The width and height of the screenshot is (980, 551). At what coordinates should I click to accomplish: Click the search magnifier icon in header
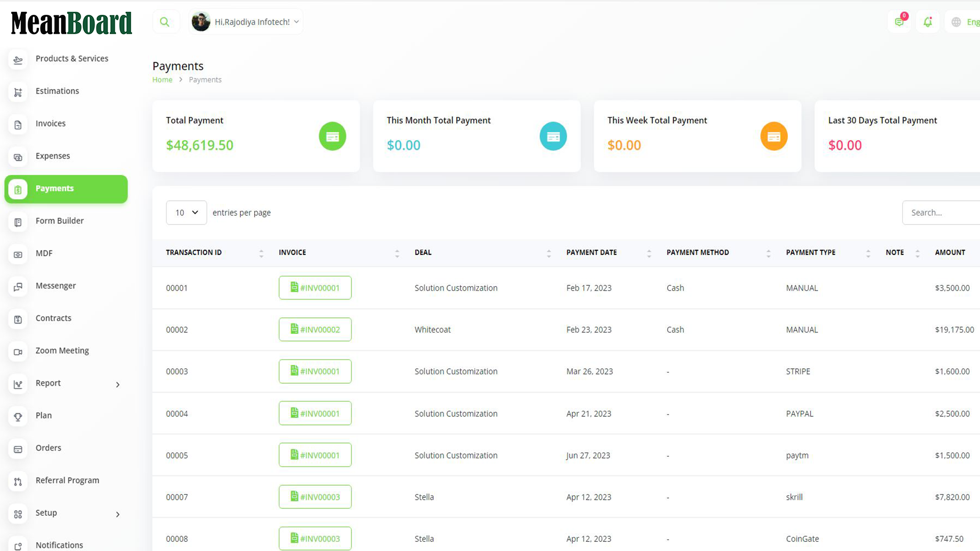(164, 22)
